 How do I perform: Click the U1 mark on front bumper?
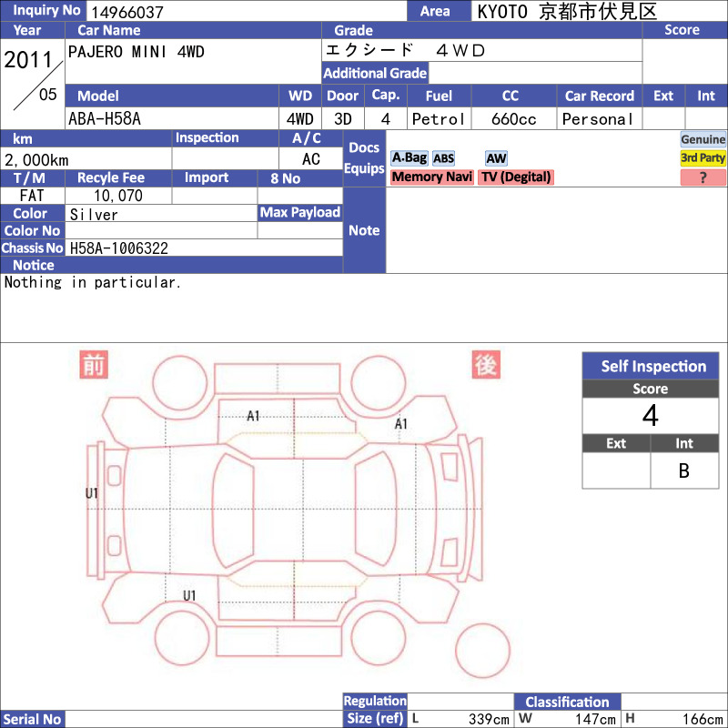[92, 493]
